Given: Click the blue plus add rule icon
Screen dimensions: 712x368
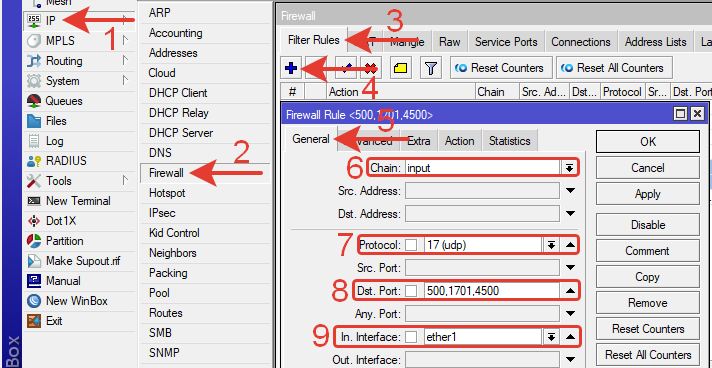Looking at the screenshot, I should coord(291,69).
